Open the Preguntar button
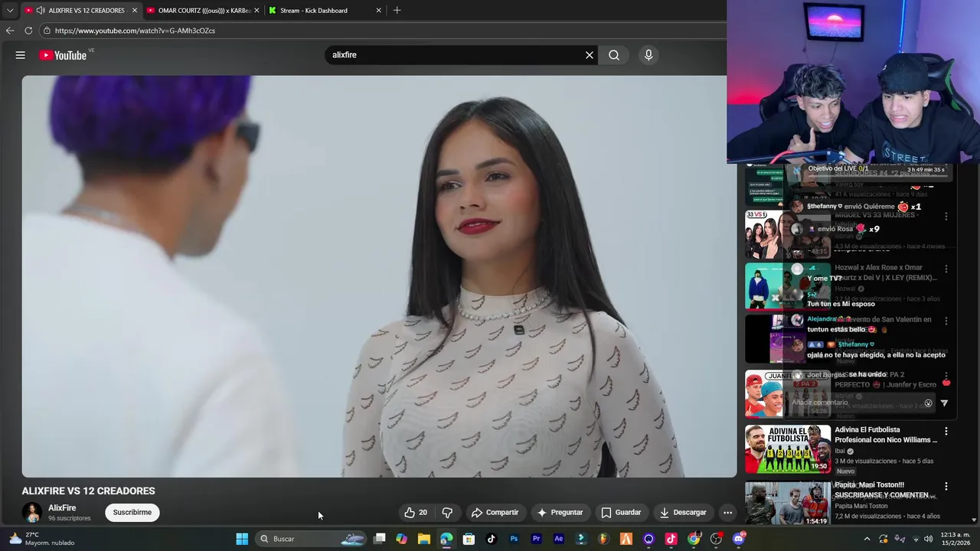Image resolution: width=980 pixels, height=551 pixels. point(560,513)
